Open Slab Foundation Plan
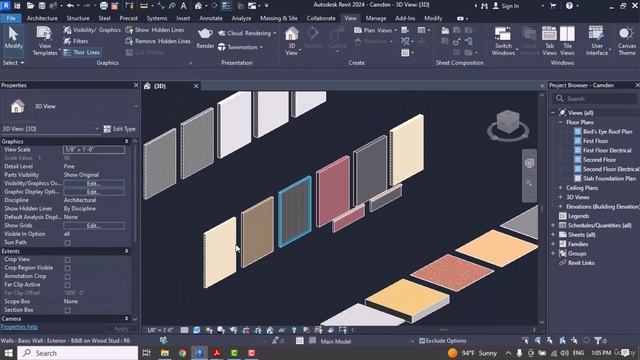640x360 pixels. tap(609, 178)
